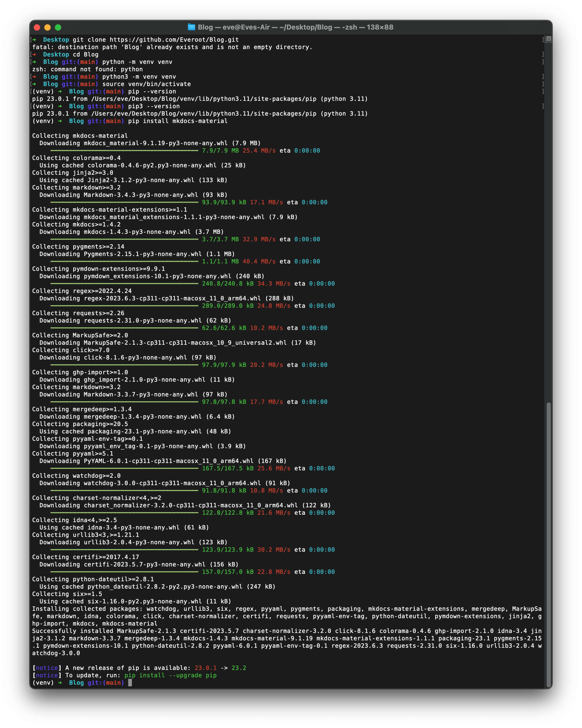The width and height of the screenshot is (582, 728).
Task: Click 'Collecting mergedeep>=1.3.4' line
Action: pyautogui.click(x=82, y=409)
